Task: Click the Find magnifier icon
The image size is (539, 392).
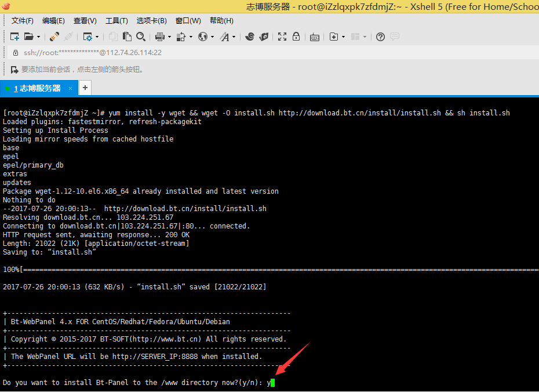Action: (141, 37)
